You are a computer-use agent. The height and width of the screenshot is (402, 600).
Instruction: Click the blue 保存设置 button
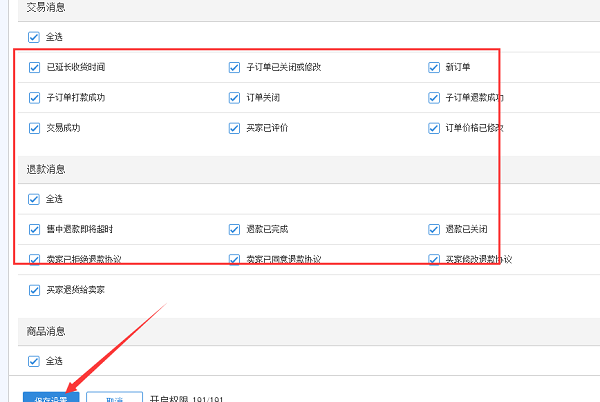[x=51, y=397]
